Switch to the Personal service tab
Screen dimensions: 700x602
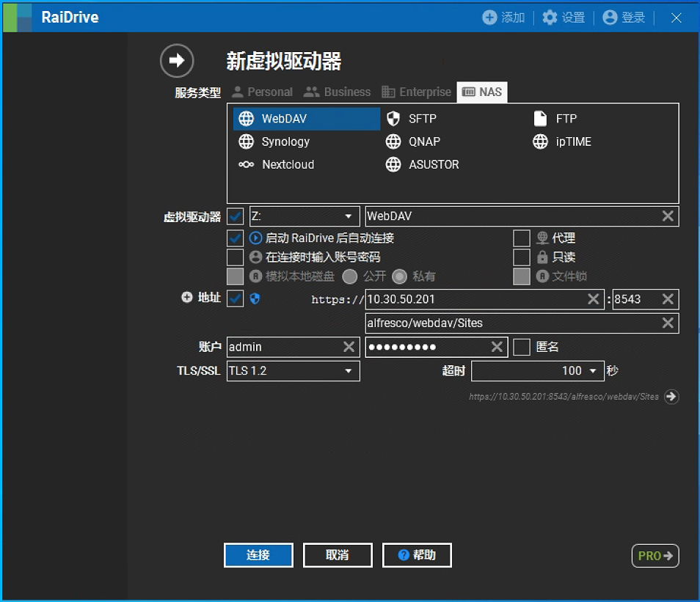click(x=262, y=92)
